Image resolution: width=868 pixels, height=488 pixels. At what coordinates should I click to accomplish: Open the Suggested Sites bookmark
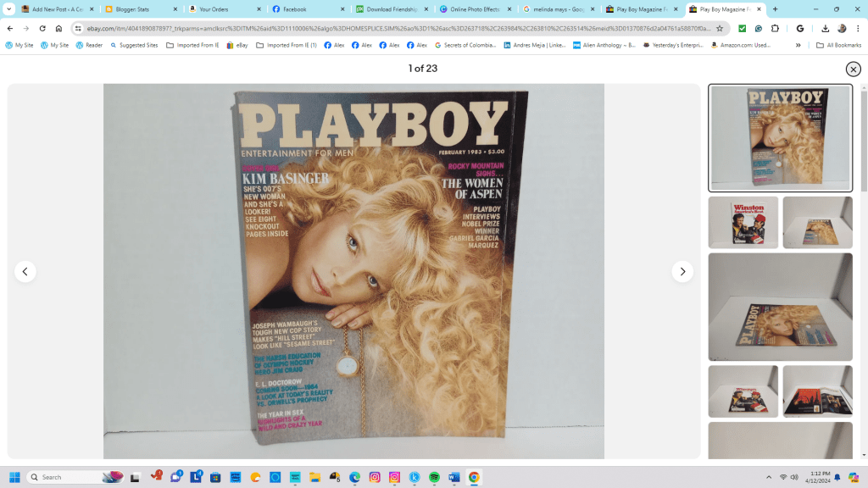133,45
